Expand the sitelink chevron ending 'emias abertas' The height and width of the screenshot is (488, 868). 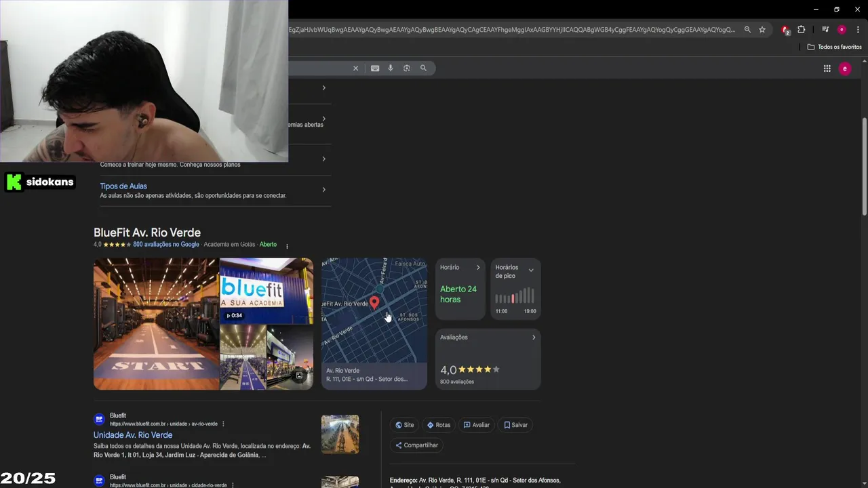pos(323,119)
